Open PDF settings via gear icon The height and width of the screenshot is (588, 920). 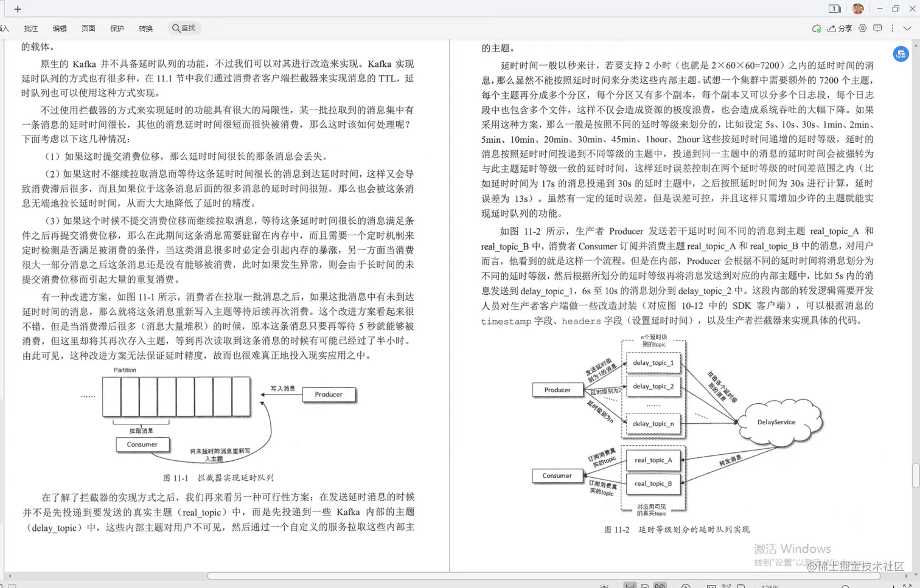point(862,28)
